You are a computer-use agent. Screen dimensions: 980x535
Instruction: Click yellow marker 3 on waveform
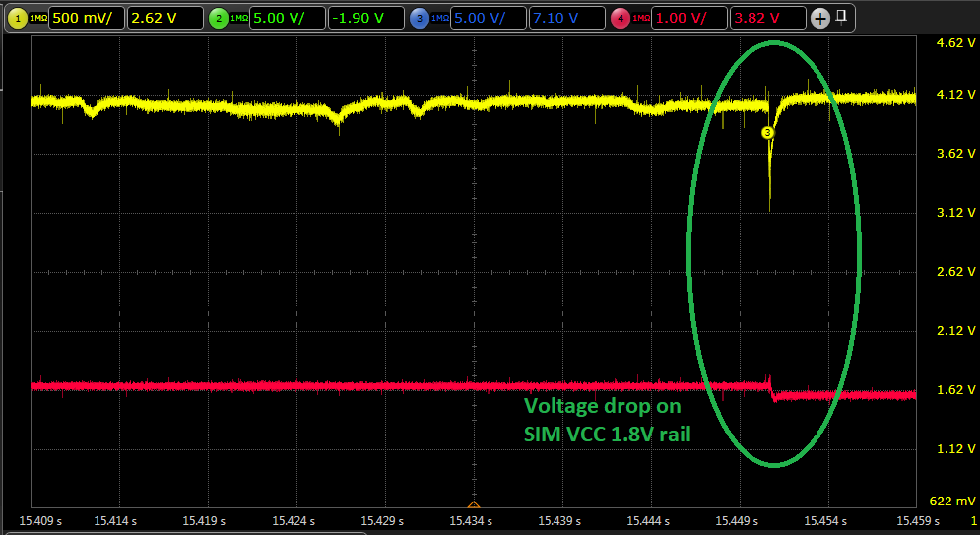pos(768,132)
